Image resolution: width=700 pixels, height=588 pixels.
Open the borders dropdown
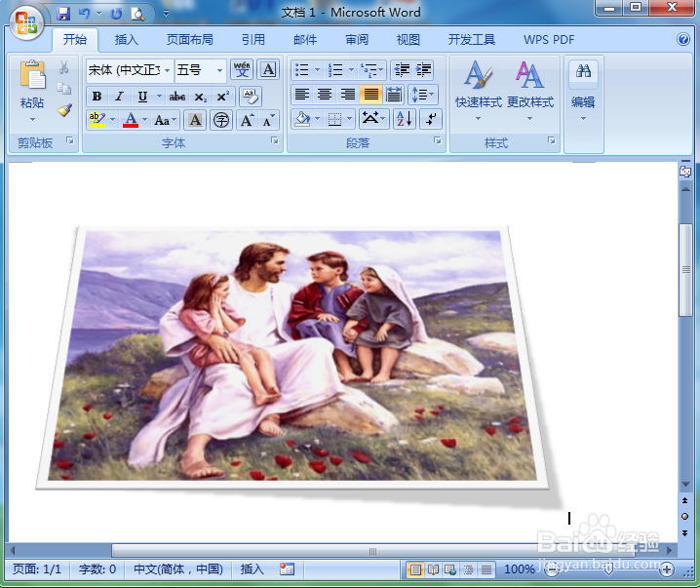[x=349, y=119]
